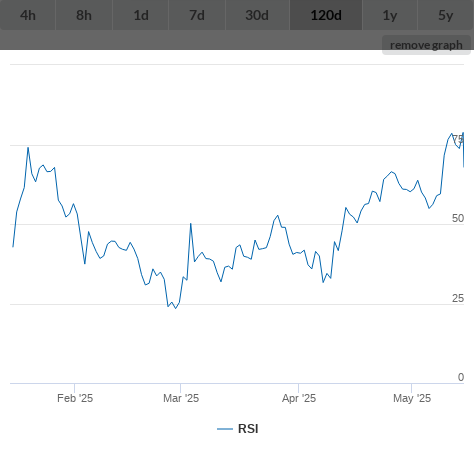The image size is (474, 455).
Task: Click the 50 value axis label
Action: tap(458, 218)
